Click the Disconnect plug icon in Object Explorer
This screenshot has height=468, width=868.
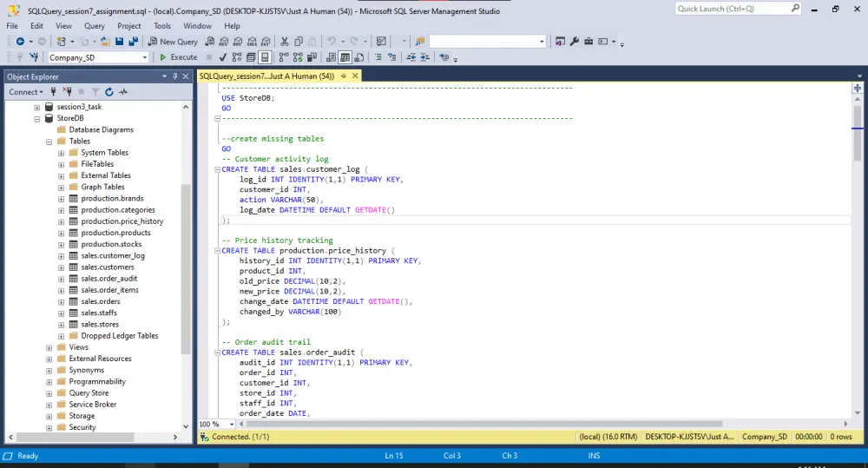click(x=67, y=92)
